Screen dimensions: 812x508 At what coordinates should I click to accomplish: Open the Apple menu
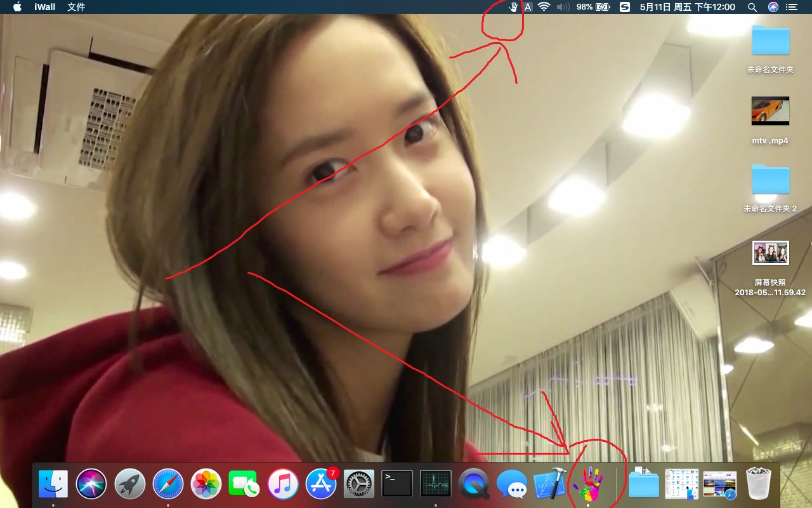[17, 7]
